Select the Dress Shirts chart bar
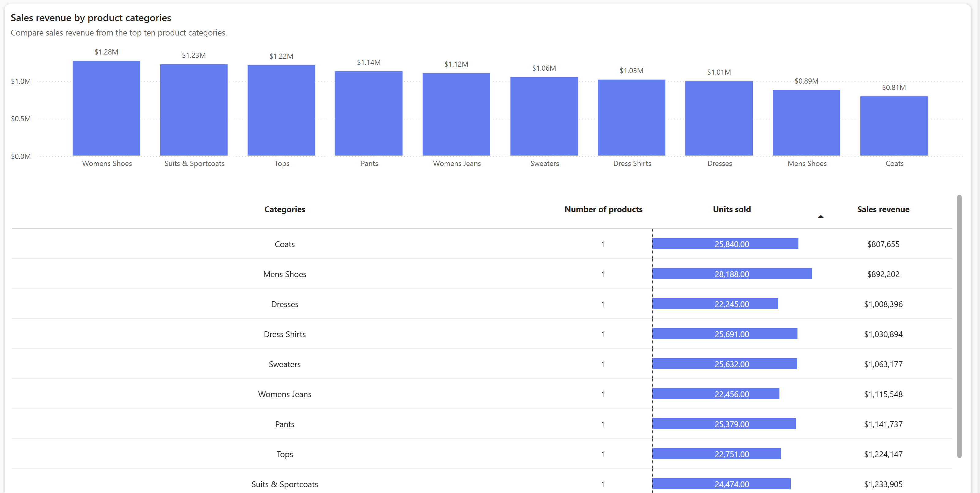 tap(631, 118)
